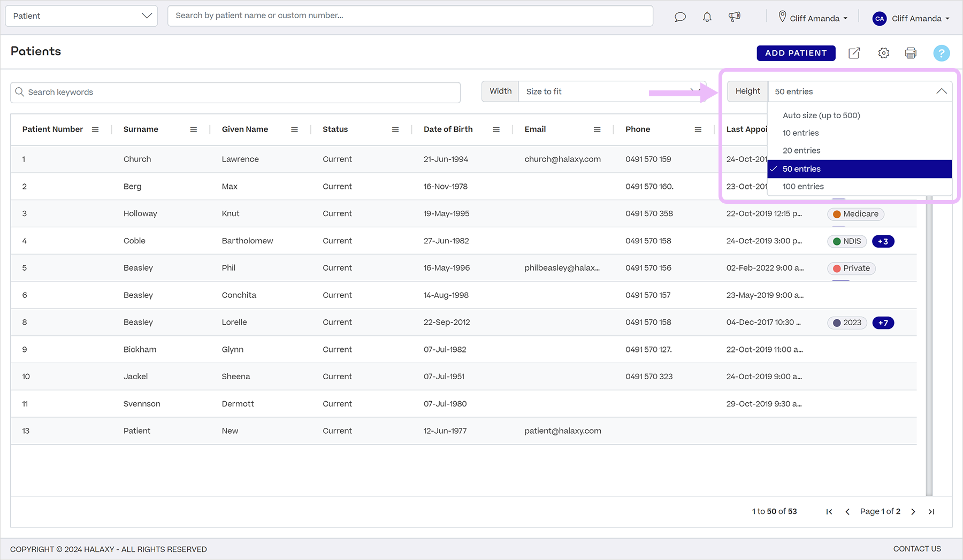The height and width of the screenshot is (560, 963).
Task: Open Surname column menu
Action: tap(194, 129)
